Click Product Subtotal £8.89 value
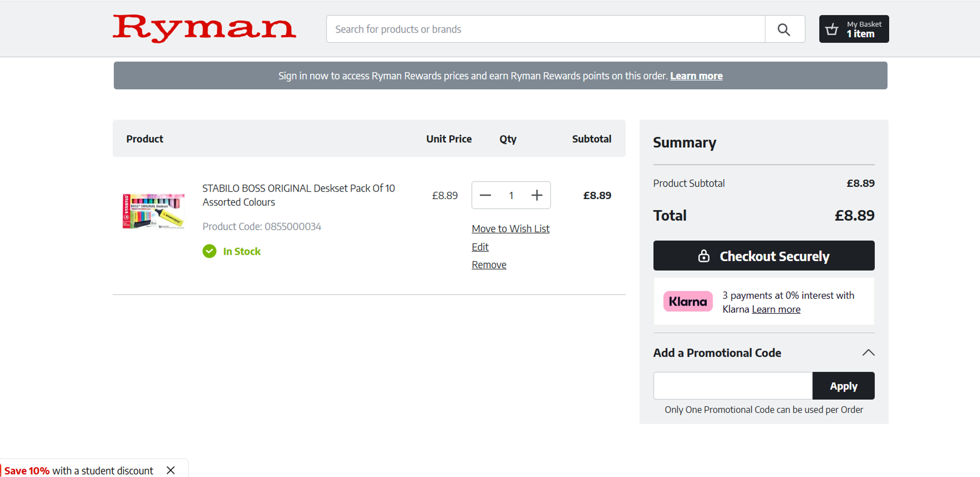 860,183
